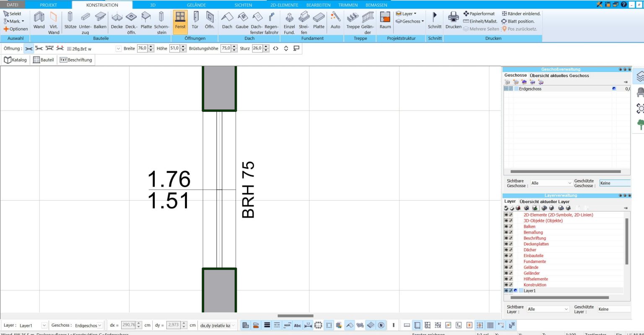Pick the Unterzug beam tool

pos(85,23)
